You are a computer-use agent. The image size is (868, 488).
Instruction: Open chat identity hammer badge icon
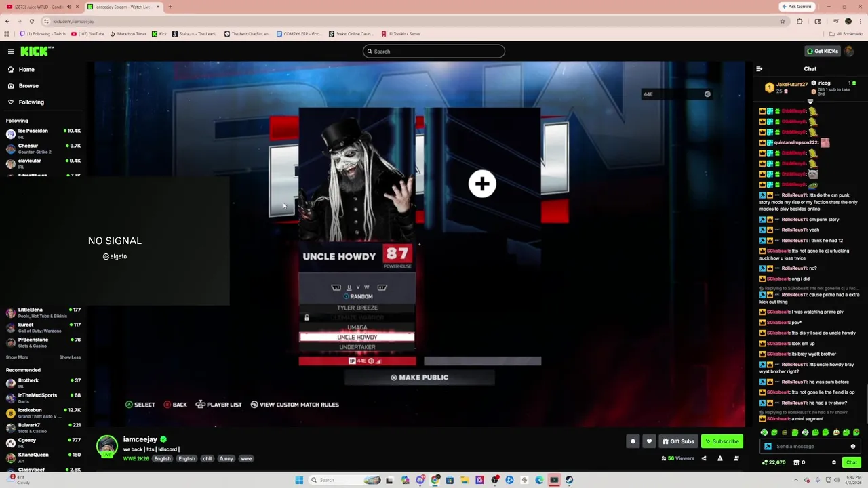coord(768,447)
